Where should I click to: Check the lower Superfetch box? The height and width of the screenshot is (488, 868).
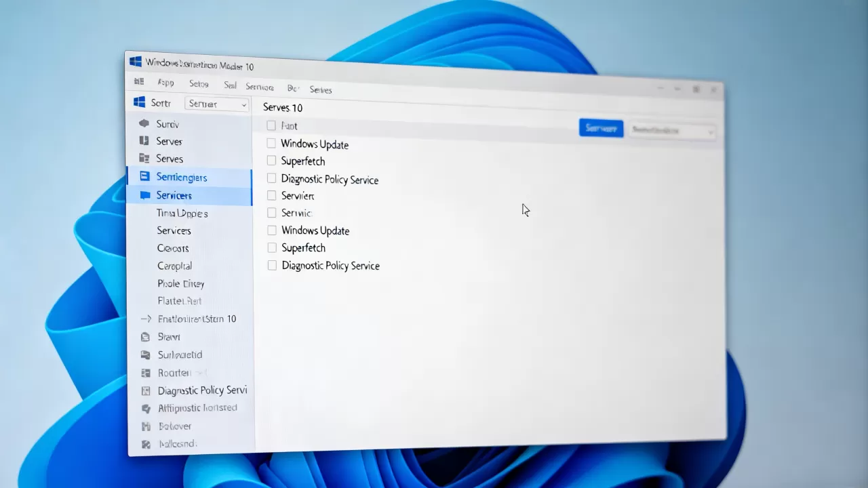click(272, 248)
